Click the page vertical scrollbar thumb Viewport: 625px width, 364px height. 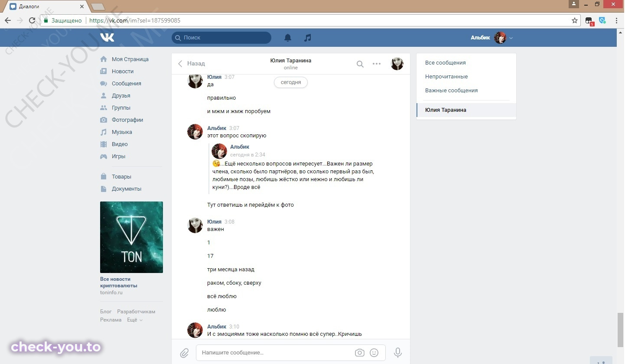point(621,330)
